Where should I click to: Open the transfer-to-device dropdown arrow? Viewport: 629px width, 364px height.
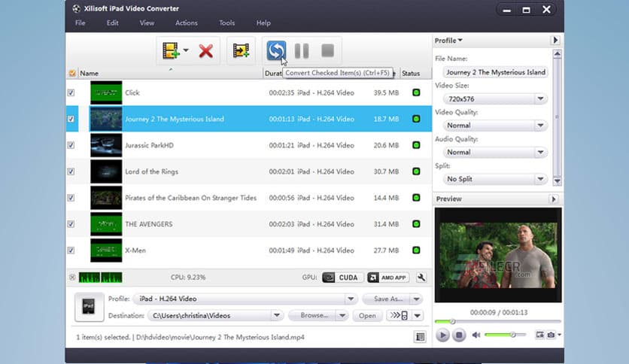(x=417, y=316)
